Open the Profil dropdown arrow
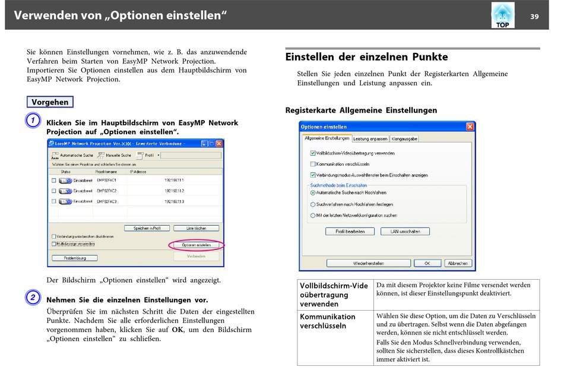The height and width of the screenshot is (392, 564). coord(159,156)
